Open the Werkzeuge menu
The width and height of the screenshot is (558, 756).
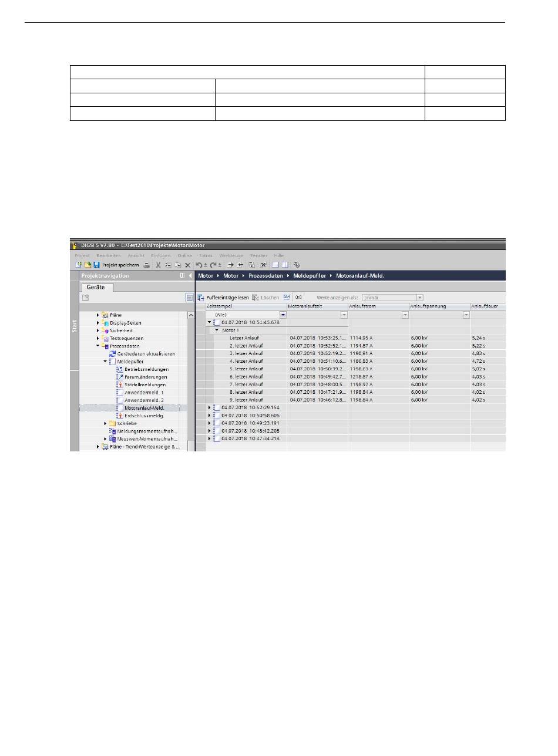pos(231,256)
